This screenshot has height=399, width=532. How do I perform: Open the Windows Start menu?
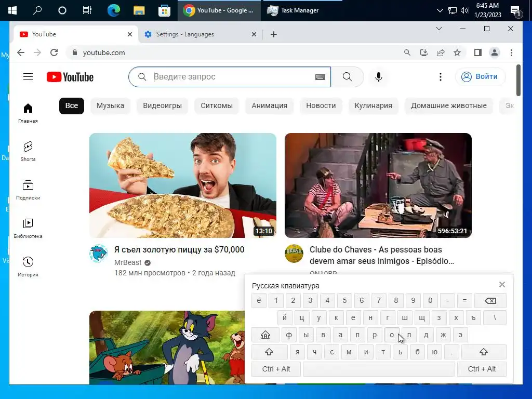pos(12,10)
